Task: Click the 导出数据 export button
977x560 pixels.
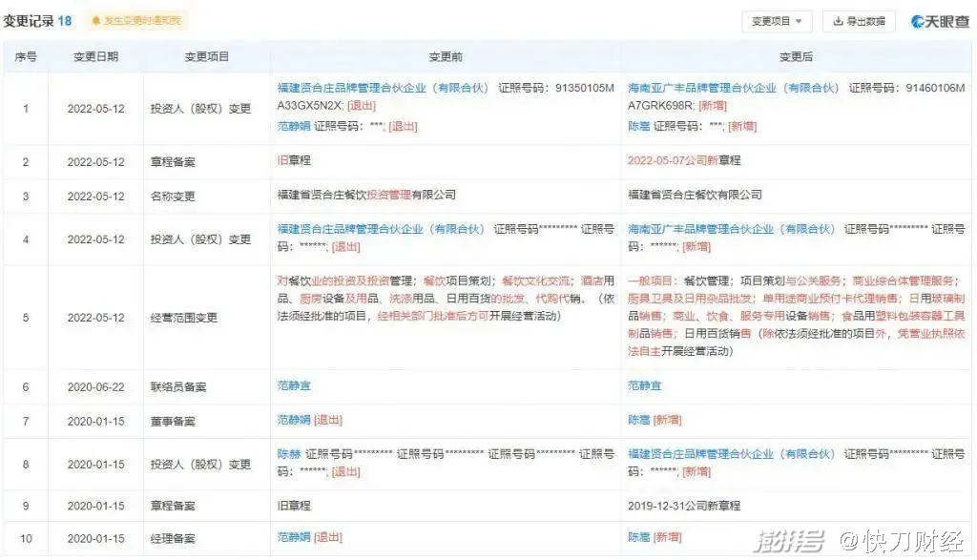Action: point(859,21)
